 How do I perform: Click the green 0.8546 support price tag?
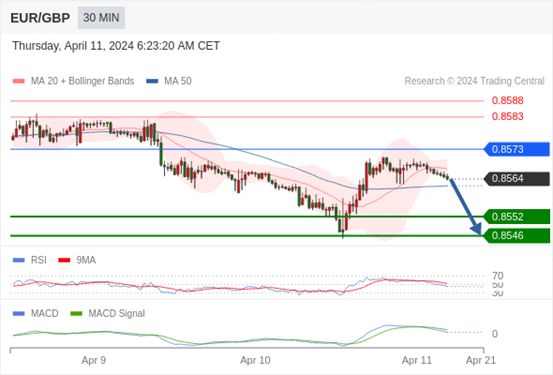coord(517,236)
